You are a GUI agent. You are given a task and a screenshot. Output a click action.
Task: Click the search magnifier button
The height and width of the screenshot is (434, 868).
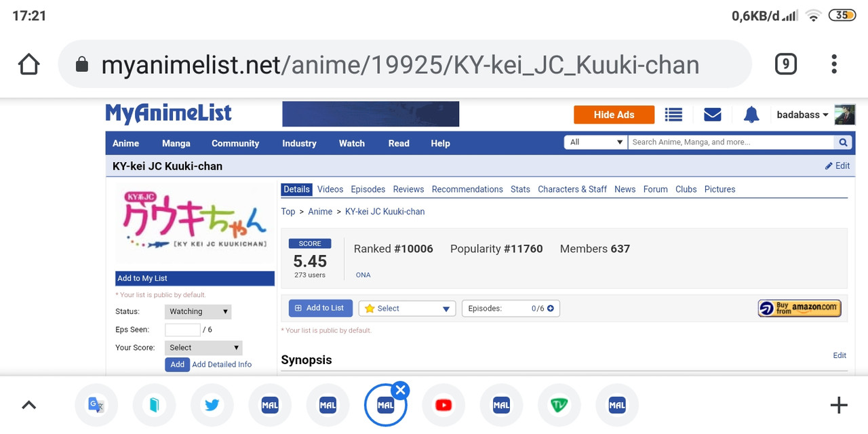(x=843, y=142)
